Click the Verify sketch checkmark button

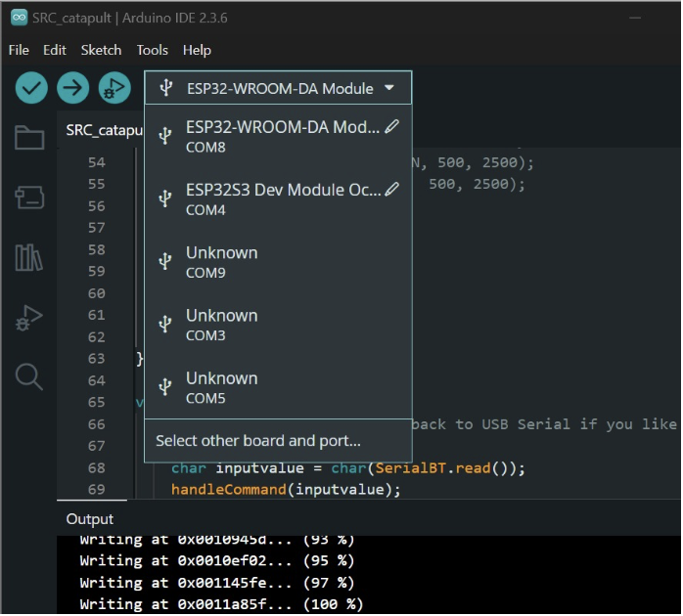(x=31, y=88)
